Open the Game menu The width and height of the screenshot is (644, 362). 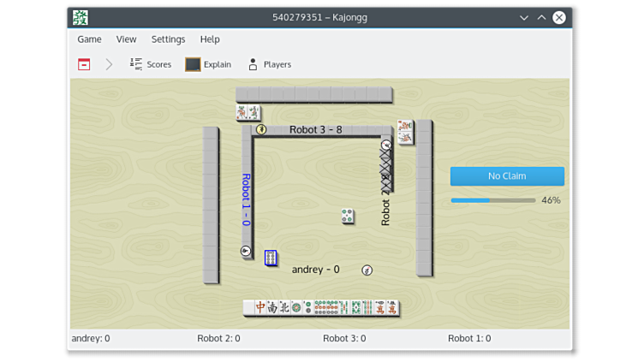coord(89,39)
